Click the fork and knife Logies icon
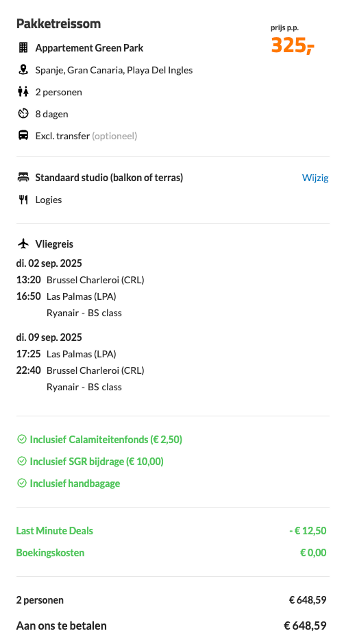 [23, 200]
